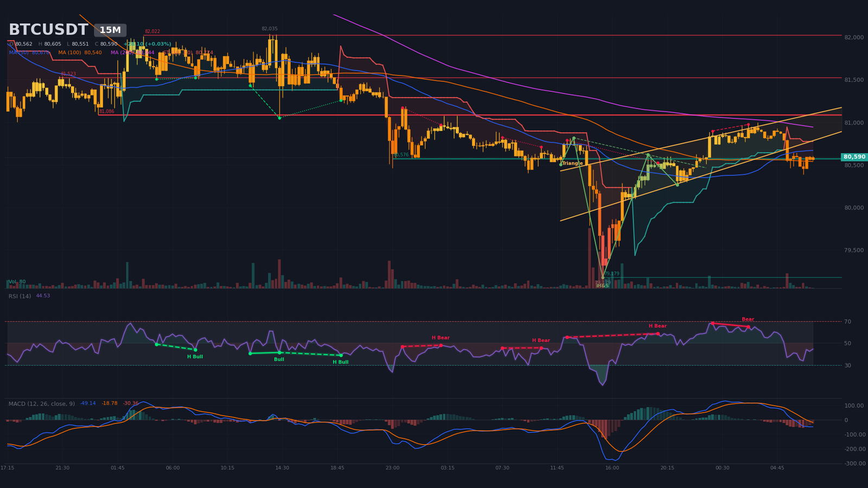Click the +28.10 (+0.03%) price change
Image resolution: width=868 pixels, height=488 pixels.
coord(147,44)
